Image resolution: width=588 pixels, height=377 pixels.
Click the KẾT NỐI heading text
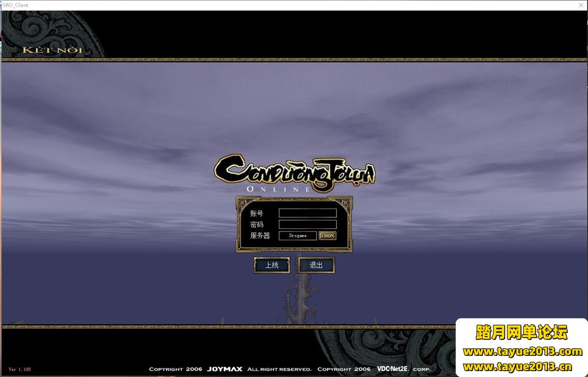[x=52, y=50]
